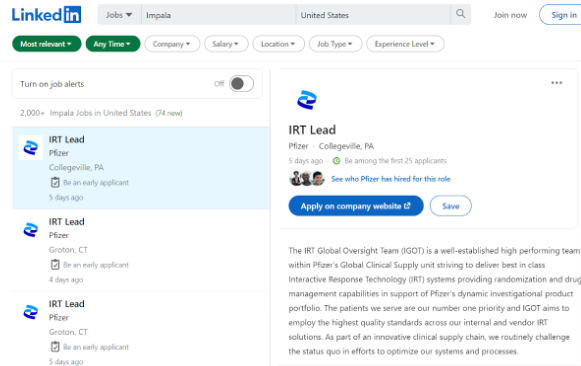Click the green clock icon near applicants text

point(336,161)
